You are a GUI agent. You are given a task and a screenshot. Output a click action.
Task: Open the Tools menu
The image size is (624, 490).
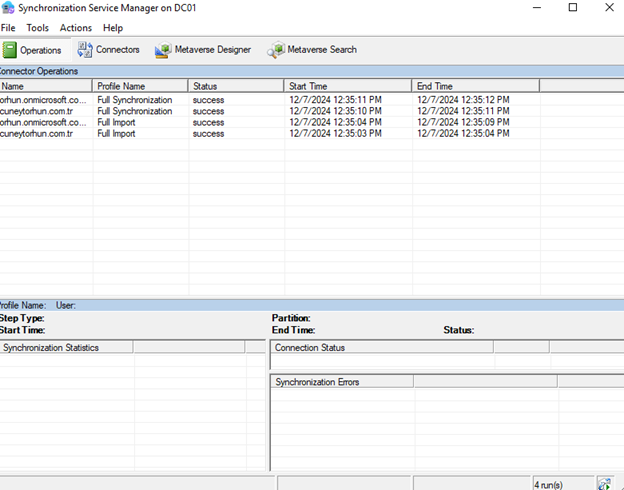[37, 28]
